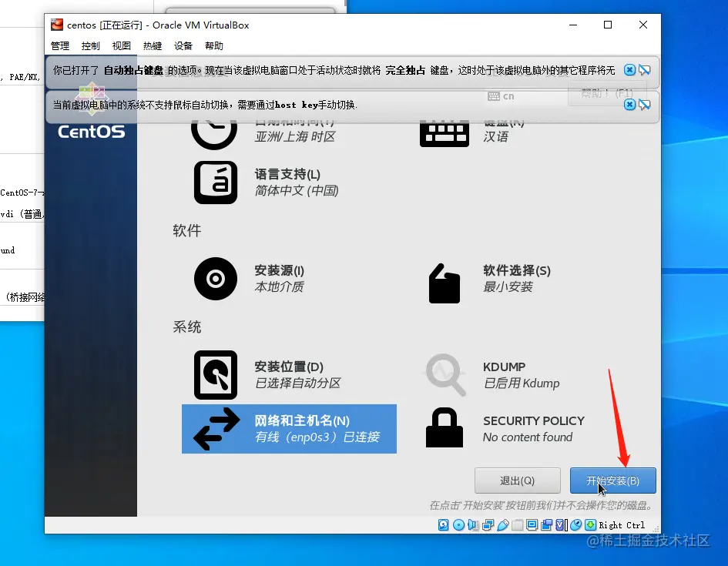Image resolution: width=728 pixels, height=566 pixels.
Task: Suppress the mouse integration message permanently
Action: click(645, 105)
